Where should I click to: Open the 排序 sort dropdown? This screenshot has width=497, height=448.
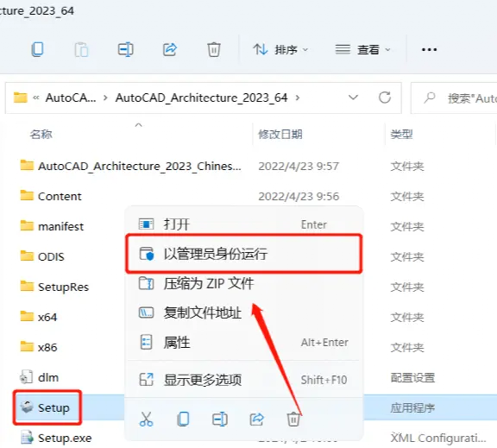click(280, 50)
